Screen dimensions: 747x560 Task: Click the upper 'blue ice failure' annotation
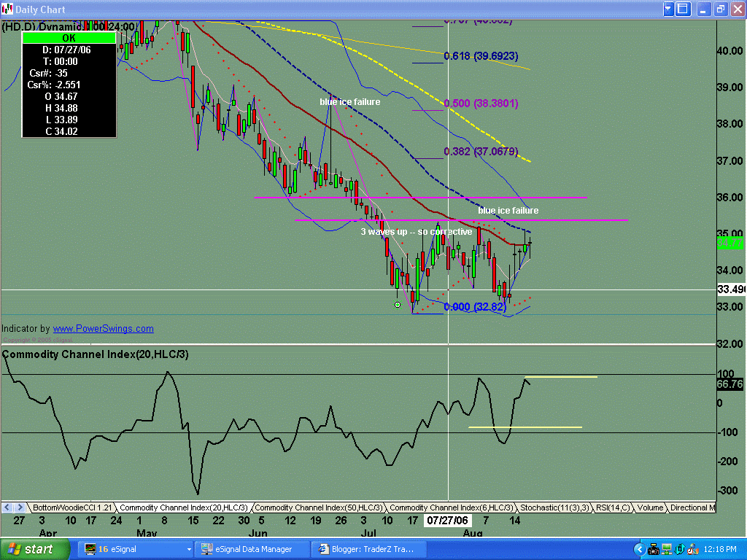pos(349,102)
